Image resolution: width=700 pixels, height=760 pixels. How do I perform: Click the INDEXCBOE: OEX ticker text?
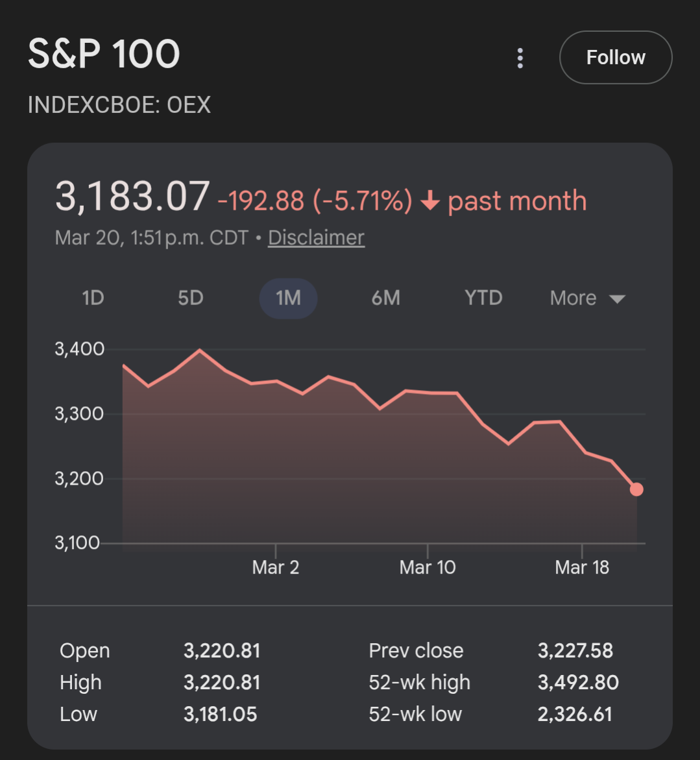(119, 105)
